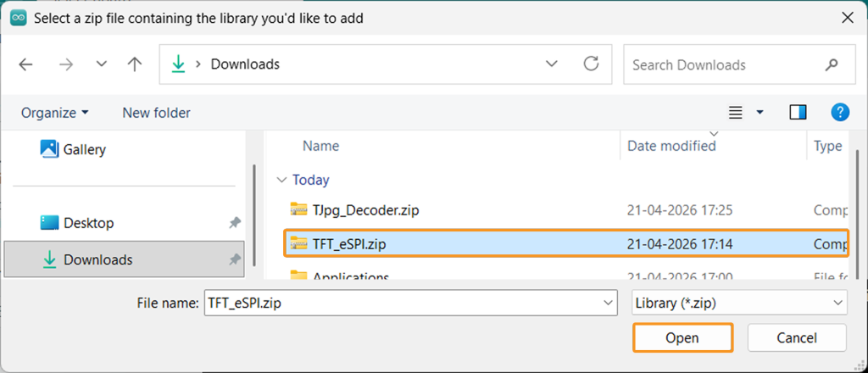Image resolution: width=868 pixels, height=373 pixels.
Task: Click the Back navigation arrow
Action: click(x=26, y=64)
